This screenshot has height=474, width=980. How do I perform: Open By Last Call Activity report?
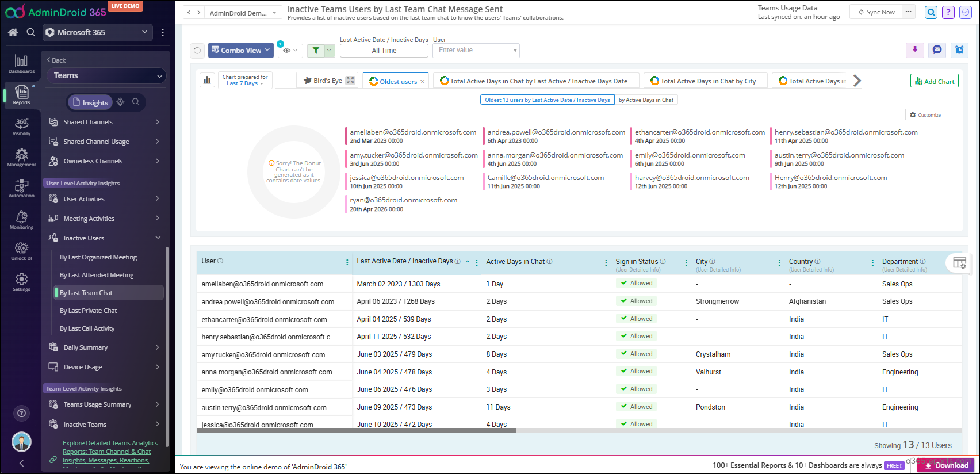[87, 328]
